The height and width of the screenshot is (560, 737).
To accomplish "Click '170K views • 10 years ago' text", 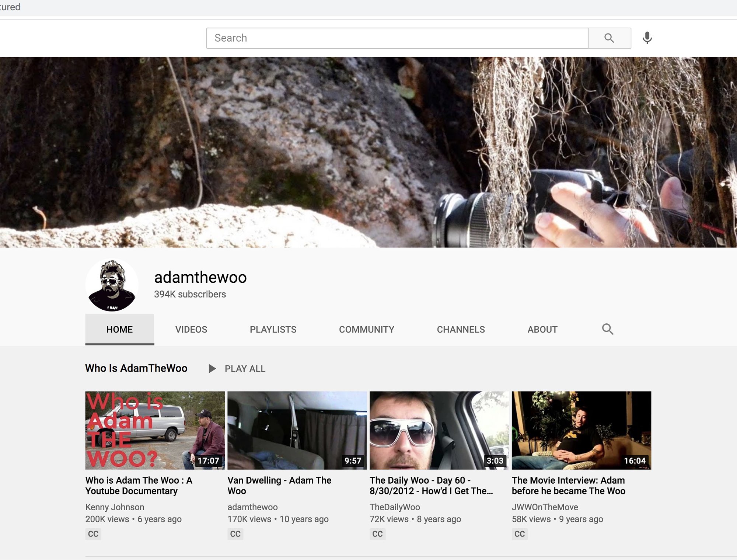I will [278, 519].
